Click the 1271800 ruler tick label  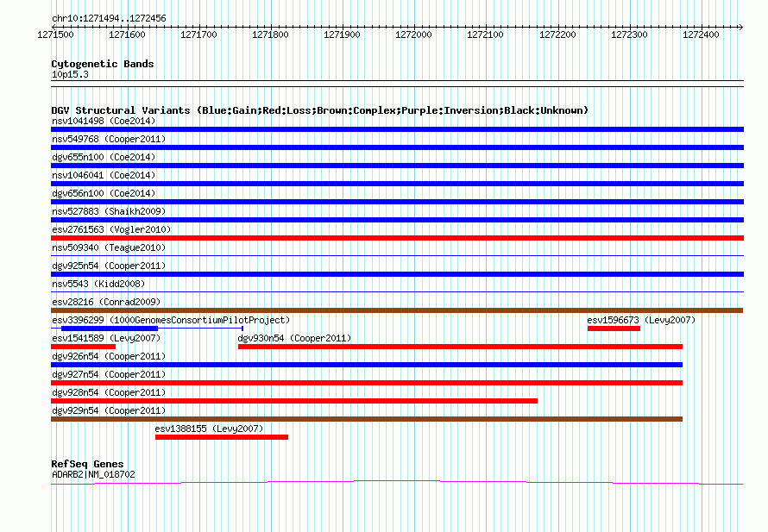[270, 34]
